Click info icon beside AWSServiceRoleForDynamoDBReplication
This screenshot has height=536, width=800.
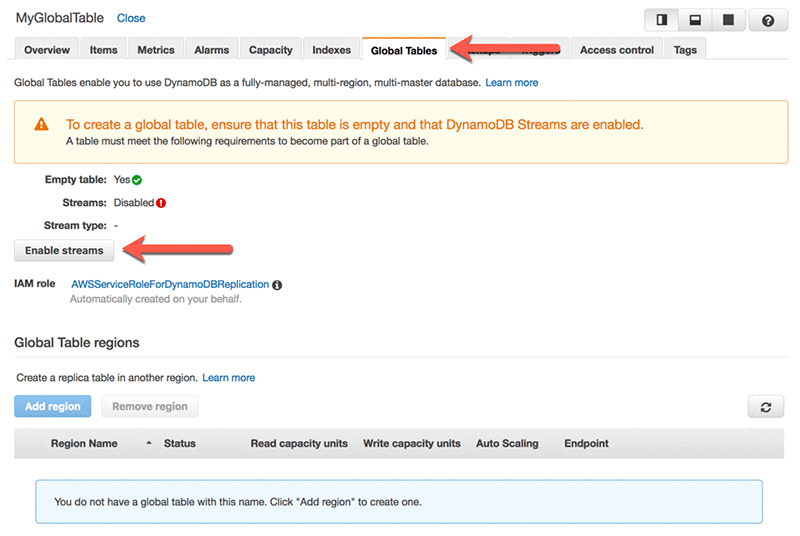[x=277, y=285]
